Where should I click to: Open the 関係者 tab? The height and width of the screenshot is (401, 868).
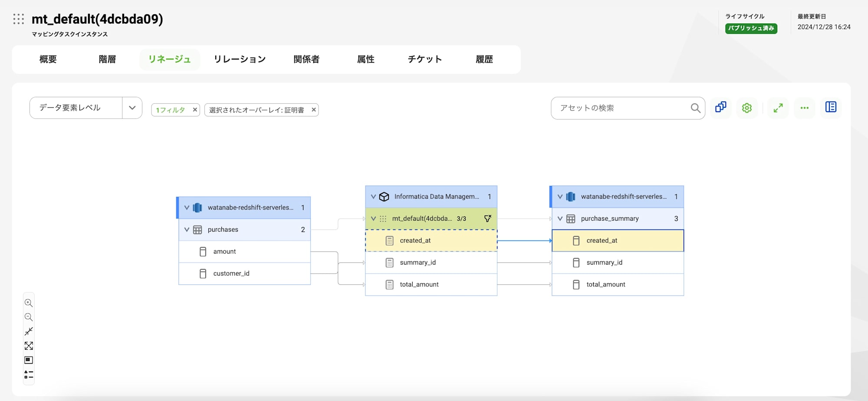[x=306, y=59]
